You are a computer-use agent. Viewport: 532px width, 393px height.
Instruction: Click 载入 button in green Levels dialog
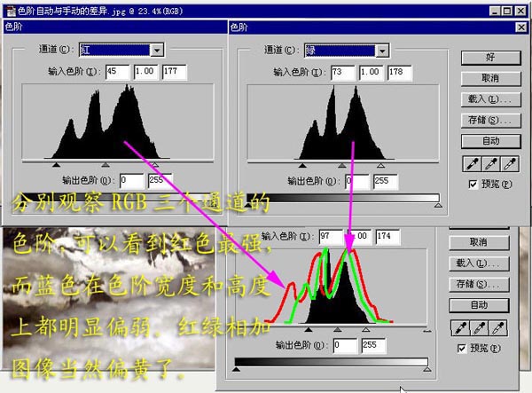click(490, 99)
